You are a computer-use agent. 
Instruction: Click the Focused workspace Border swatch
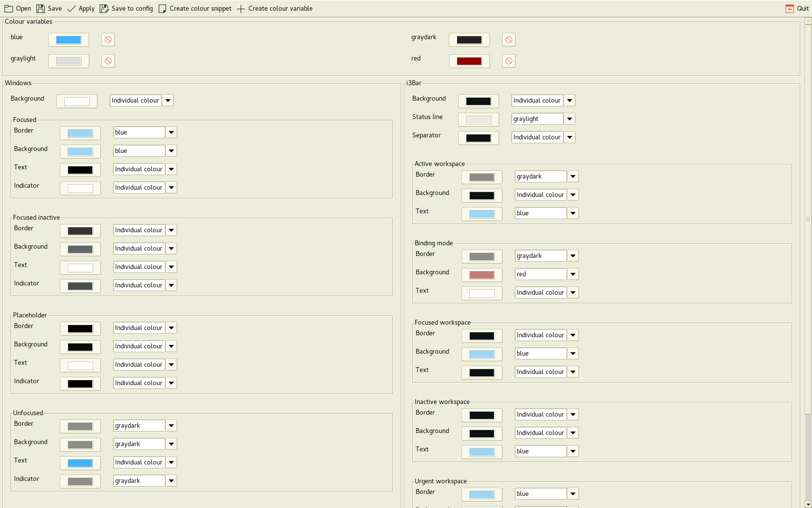[482, 336]
